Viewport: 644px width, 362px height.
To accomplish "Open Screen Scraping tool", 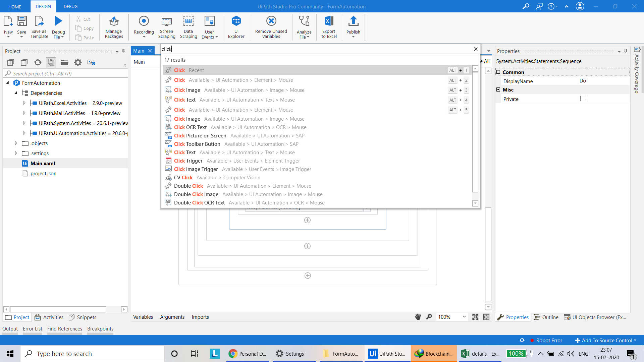I will point(167,27).
